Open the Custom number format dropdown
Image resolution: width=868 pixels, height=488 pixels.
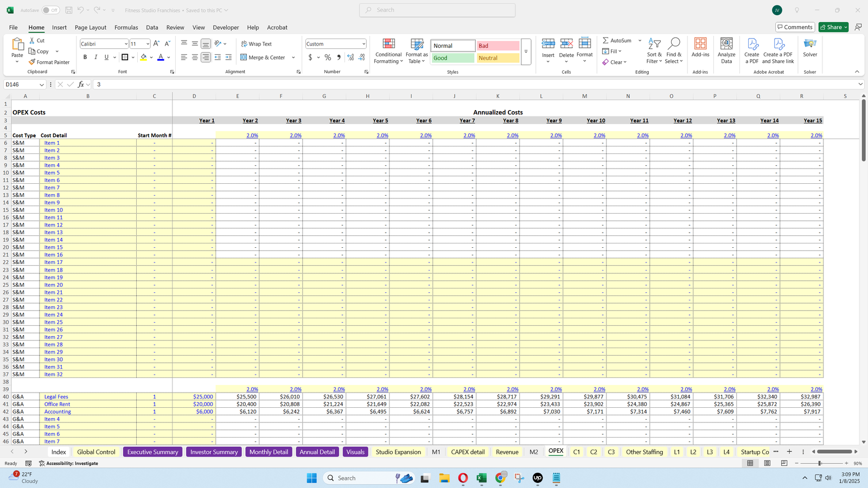point(363,44)
